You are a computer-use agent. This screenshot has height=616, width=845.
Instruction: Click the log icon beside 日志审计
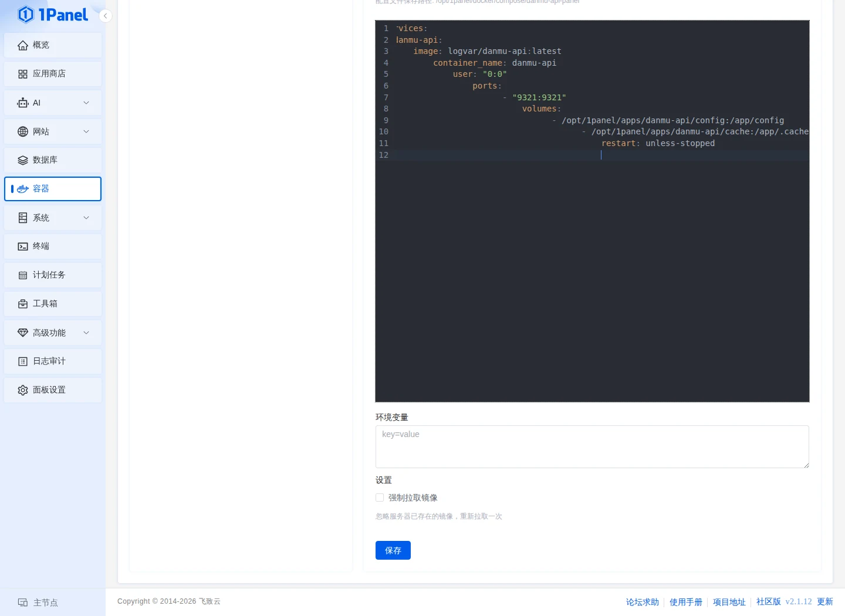pyautogui.click(x=23, y=361)
